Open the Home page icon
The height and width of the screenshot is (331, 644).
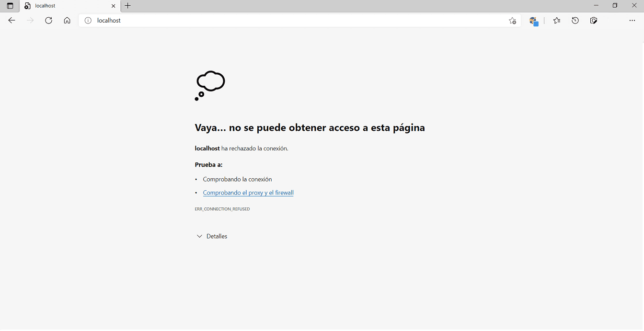67,20
